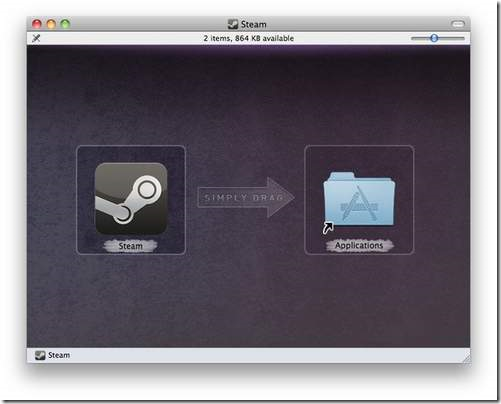501x404 pixels.
Task: Click the Steam volume icon in title bar
Action: (233, 24)
